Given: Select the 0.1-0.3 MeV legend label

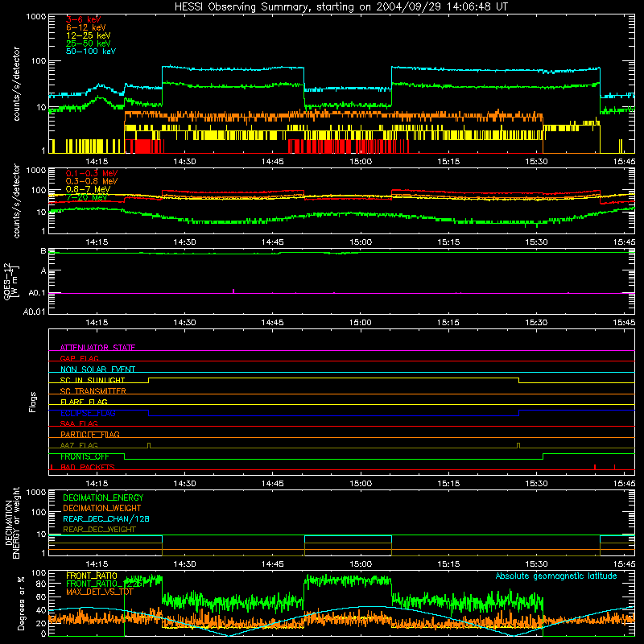Looking at the screenshot, I should point(92,173).
